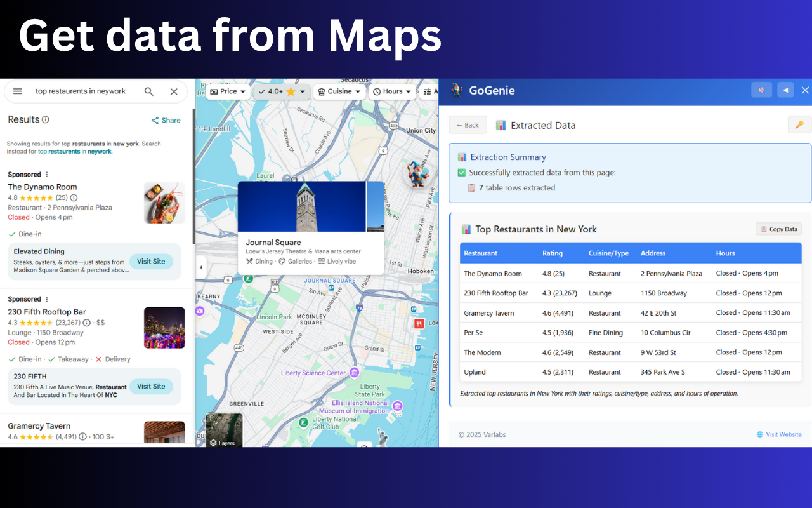Select the 'Upland' table cell
The image size is (812, 508).
[475, 372]
